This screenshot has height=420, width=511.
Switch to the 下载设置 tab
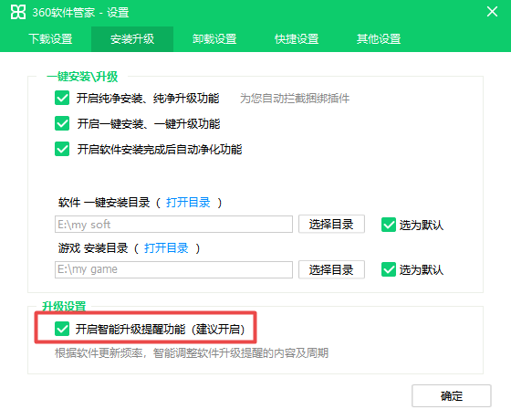[50, 39]
